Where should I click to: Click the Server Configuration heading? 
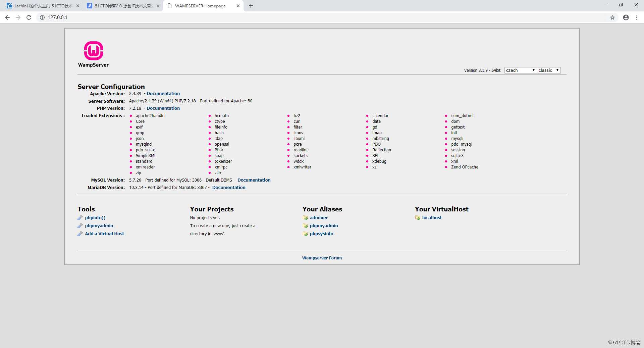(111, 87)
